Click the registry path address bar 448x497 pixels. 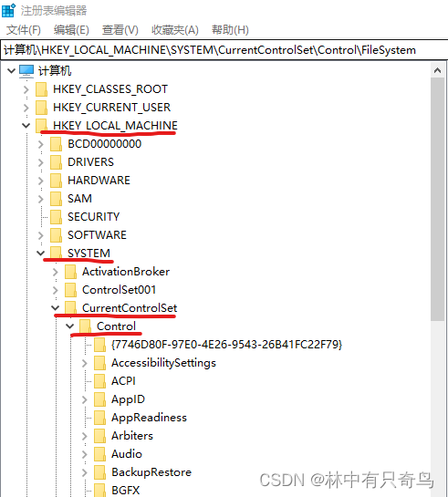click(x=224, y=50)
